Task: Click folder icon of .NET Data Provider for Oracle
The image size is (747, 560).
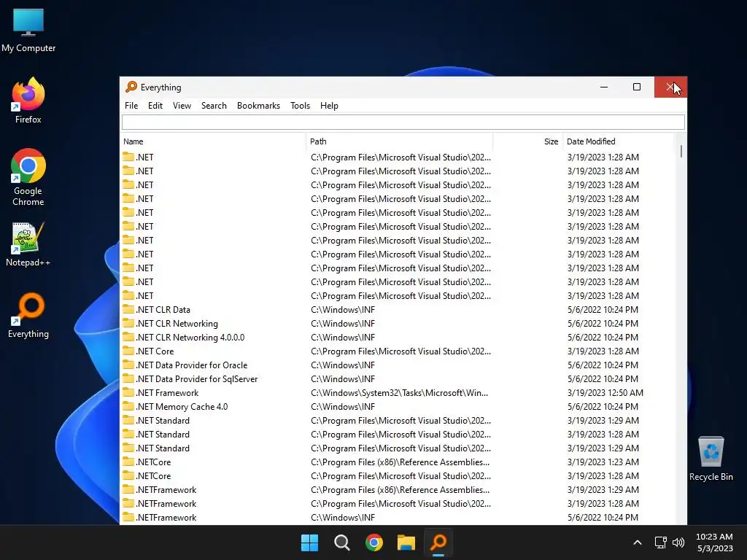Action: tap(128, 365)
